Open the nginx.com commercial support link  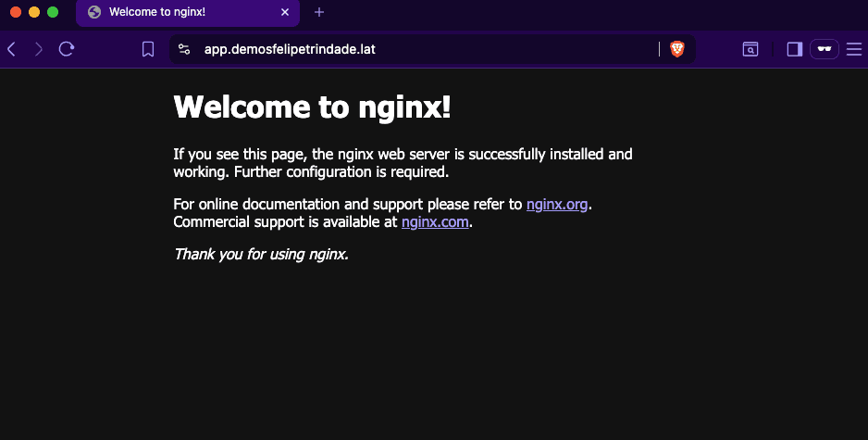(435, 222)
